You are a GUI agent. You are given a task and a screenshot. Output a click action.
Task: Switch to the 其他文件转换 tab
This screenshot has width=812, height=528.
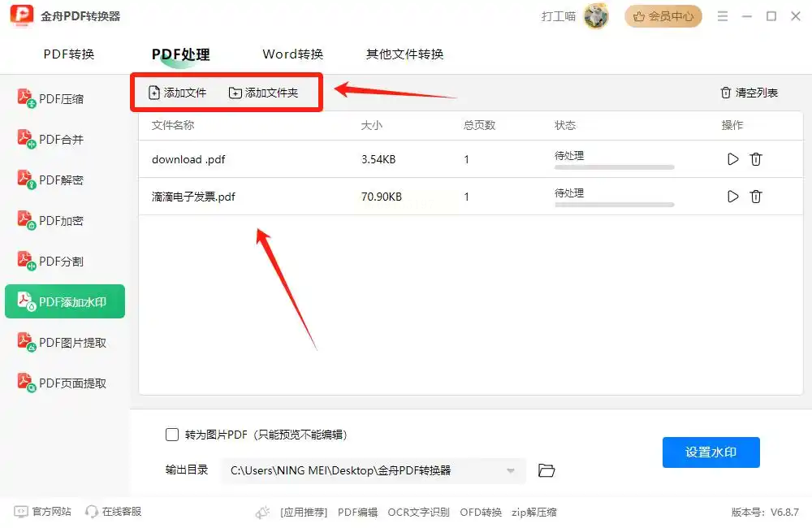click(x=404, y=54)
